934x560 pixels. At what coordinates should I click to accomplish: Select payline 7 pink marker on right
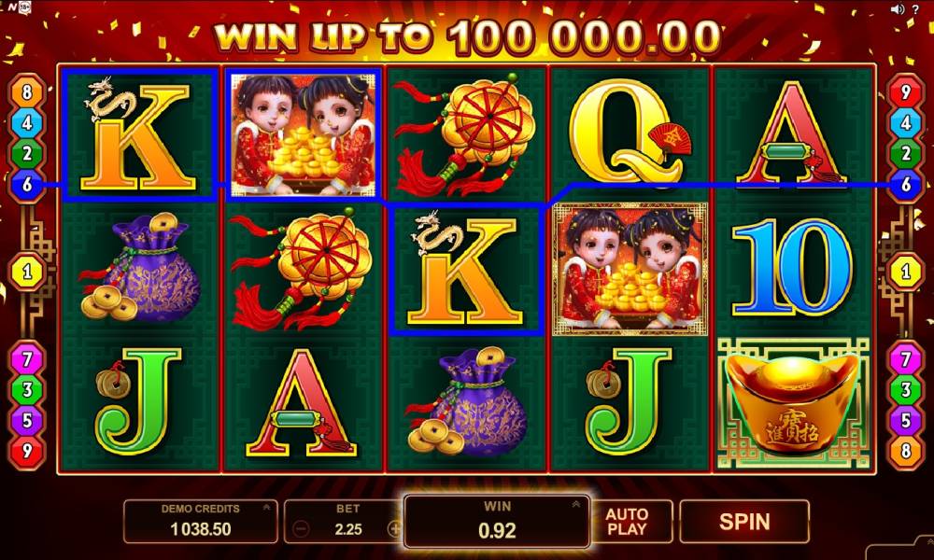point(905,358)
